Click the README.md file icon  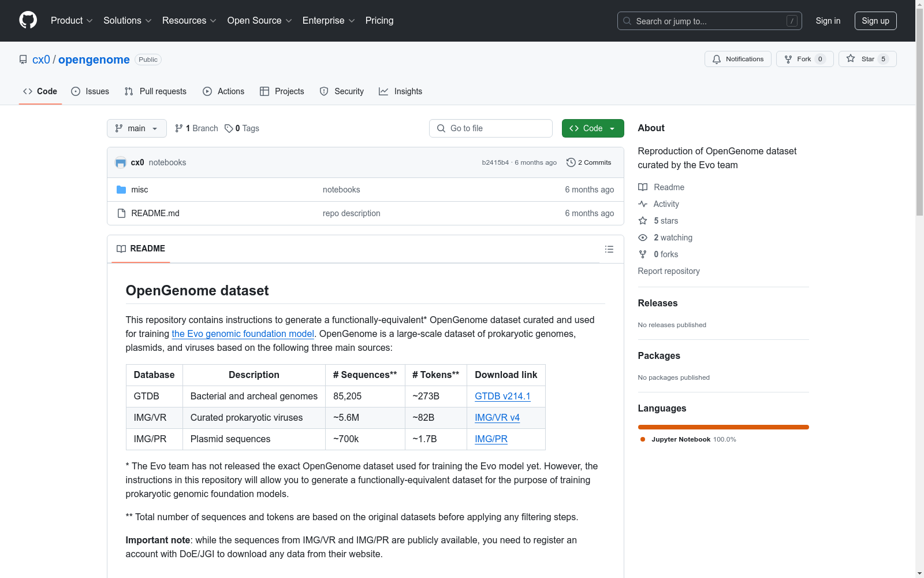(121, 213)
